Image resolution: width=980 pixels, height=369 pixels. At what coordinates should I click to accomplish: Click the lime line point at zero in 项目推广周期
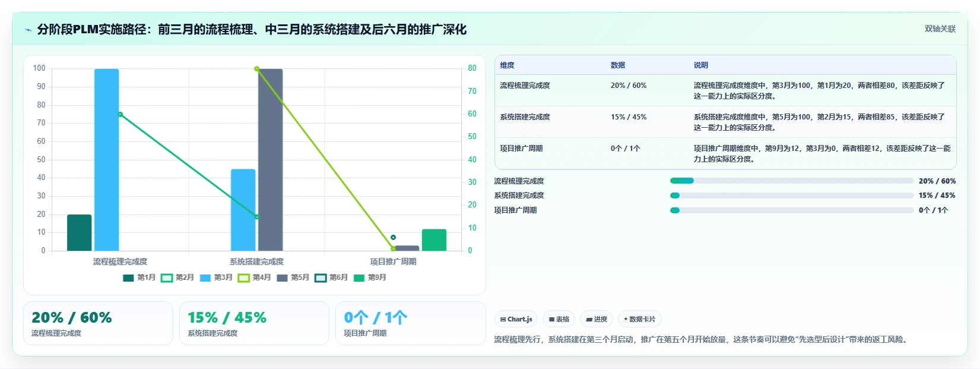click(393, 249)
